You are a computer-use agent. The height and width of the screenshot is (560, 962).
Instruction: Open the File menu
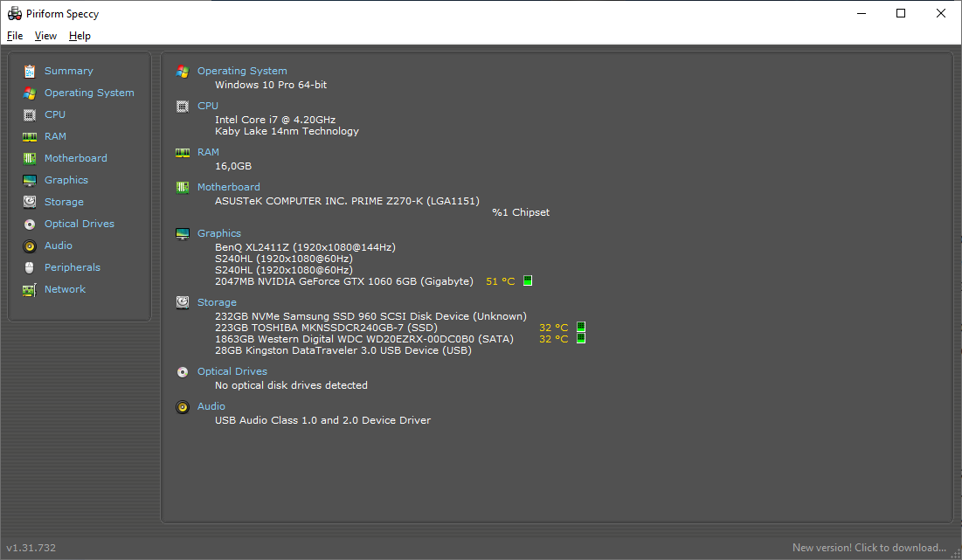coord(15,36)
